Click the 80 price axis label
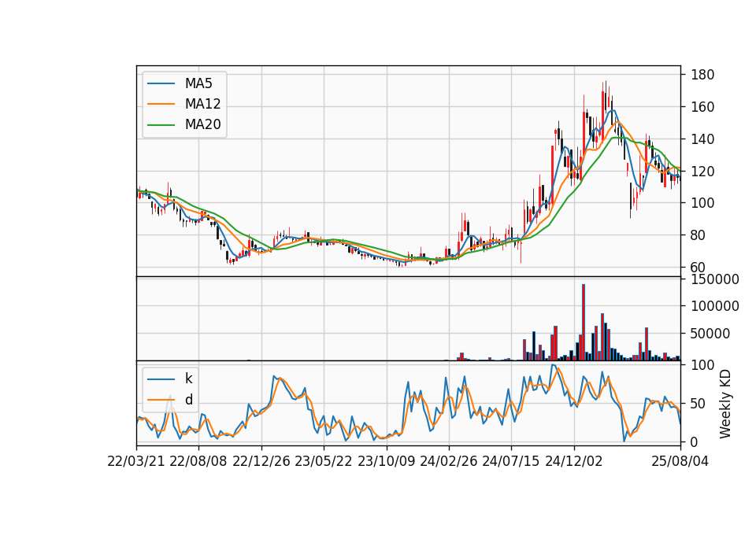The width and height of the screenshot is (756, 543). coord(699,235)
